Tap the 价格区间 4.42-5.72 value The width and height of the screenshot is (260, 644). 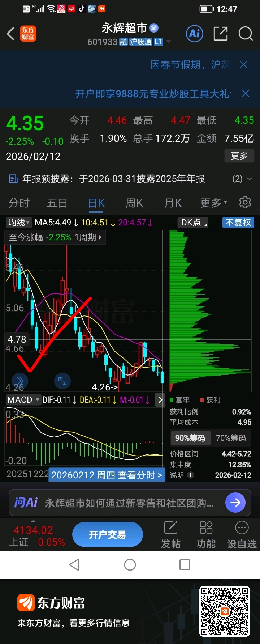click(x=237, y=454)
